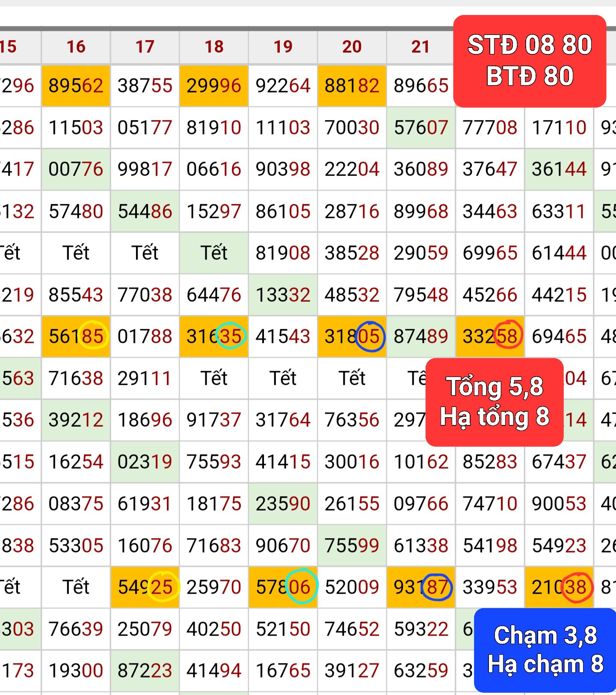Click column header 20
Screen dimensions: 616x695
[352, 47]
